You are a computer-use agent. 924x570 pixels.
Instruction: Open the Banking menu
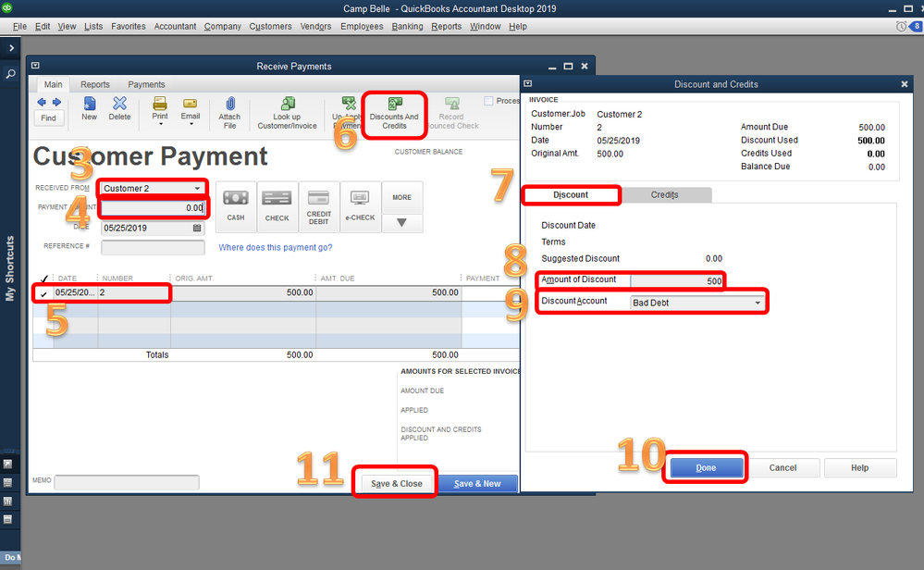click(x=407, y=27)
